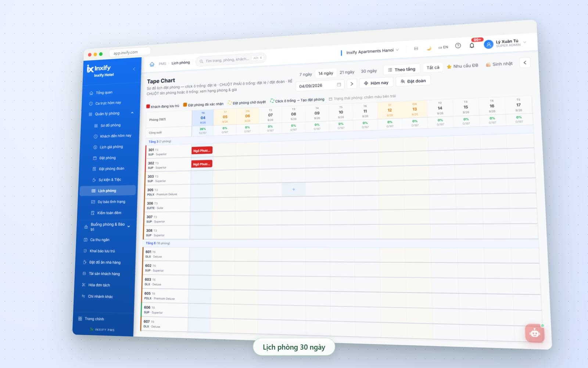The width and height of the screenshot is (588, 368).
Task: Click room 605 PDLX row label
Action: click(x=165, y=296)
